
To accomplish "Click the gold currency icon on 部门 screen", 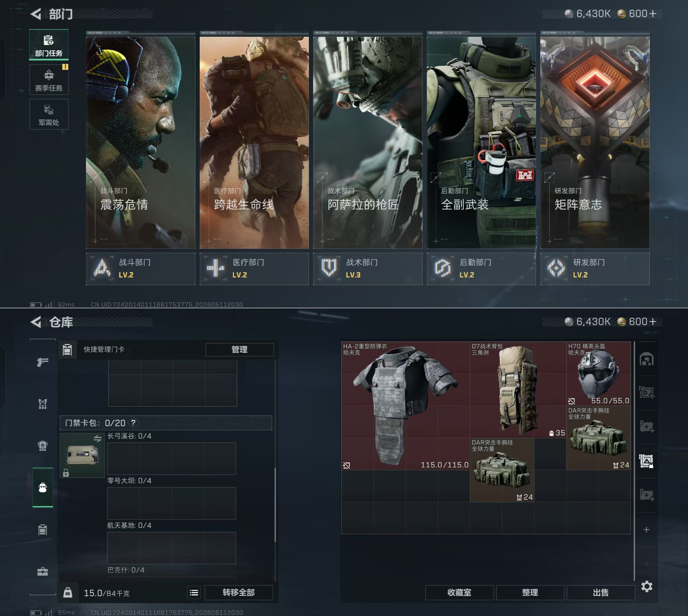I will 621,13.
